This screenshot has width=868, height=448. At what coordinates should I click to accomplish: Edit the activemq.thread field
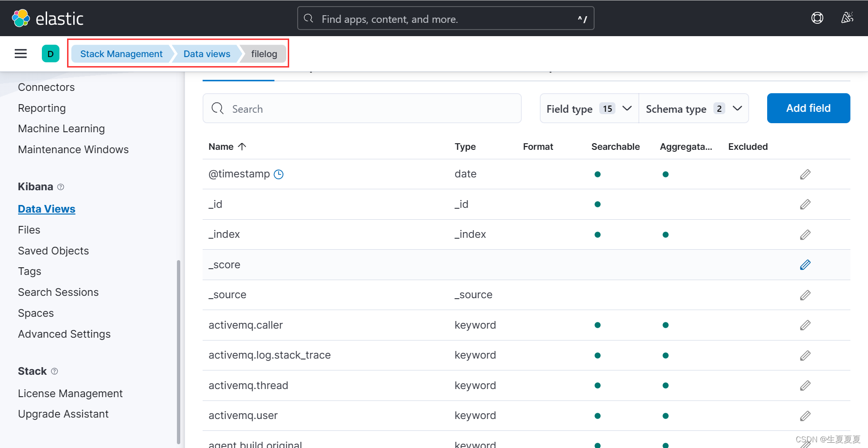[805, 386]
